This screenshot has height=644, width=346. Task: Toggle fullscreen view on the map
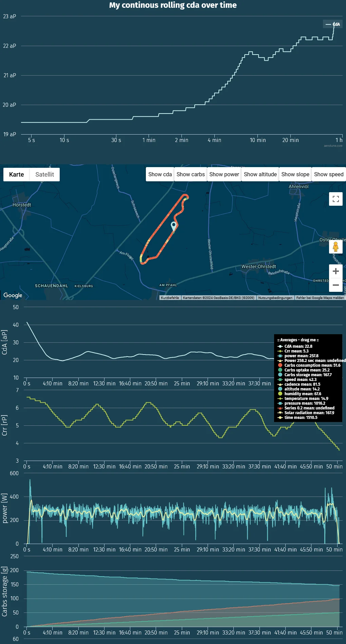(335, 199)
